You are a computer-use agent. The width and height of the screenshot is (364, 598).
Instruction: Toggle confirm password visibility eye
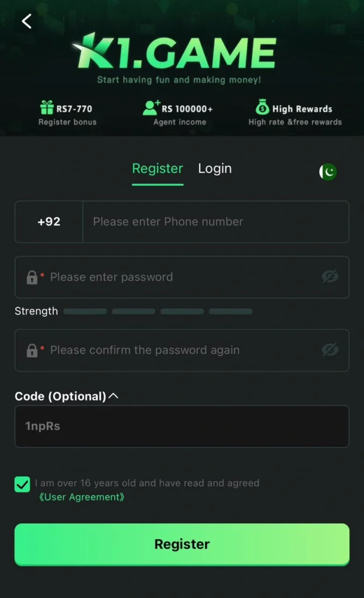[330, 350]
